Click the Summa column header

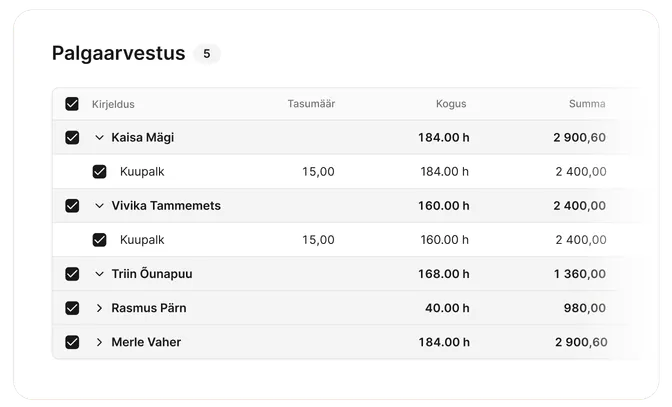coord(587,104)
